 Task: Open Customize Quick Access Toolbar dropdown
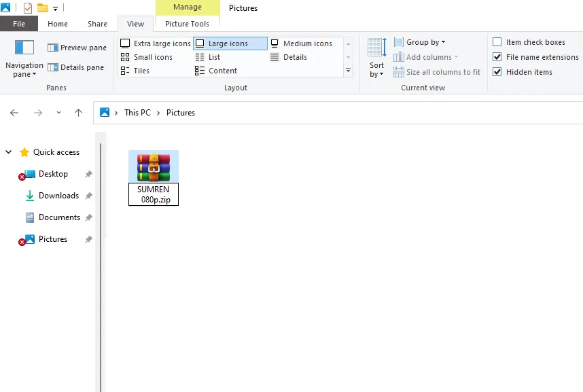[x=56, y=8]
